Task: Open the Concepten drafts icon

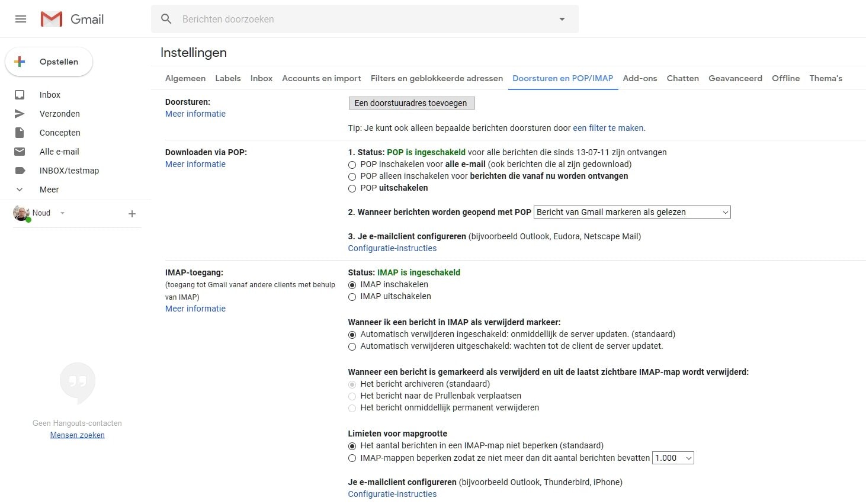Action: [x=20, y=132]
